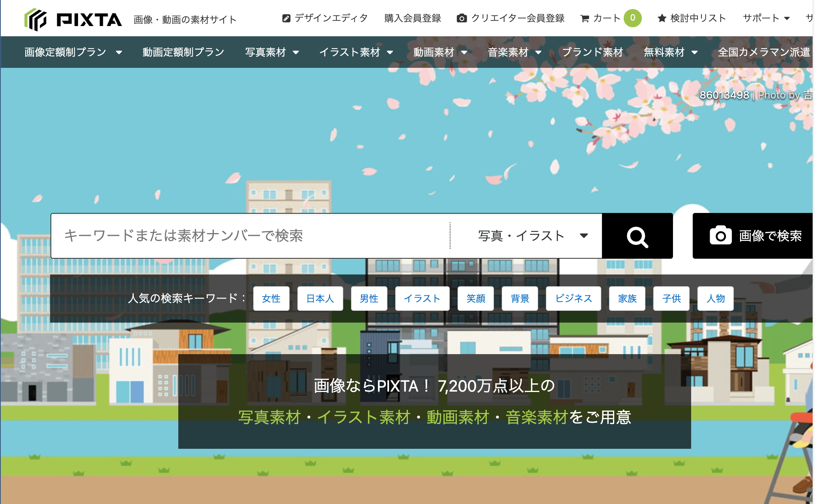Click the PIXTA logo
Image resolution: width=815 pixels, height=504 pixels.
pyautogui.click(x=73, y=19)
